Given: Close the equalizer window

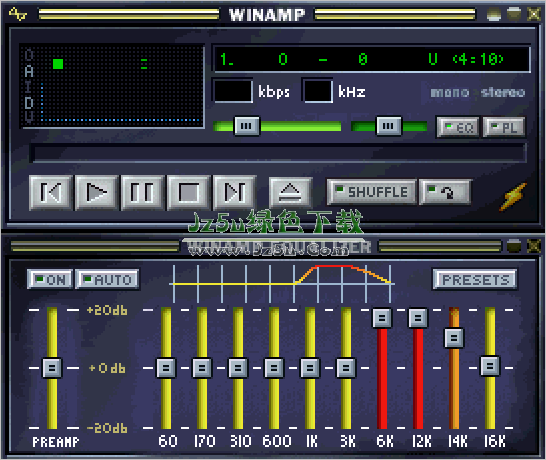Looking at the screenshot, I should [x=534, y=246].
